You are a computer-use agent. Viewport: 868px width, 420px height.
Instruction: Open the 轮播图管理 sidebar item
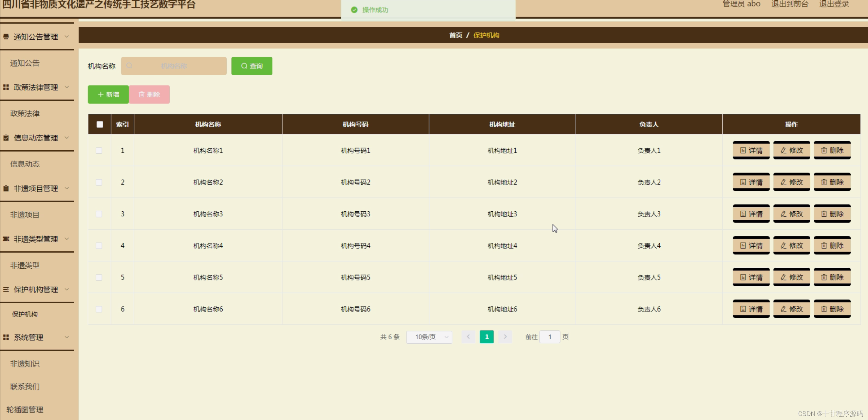[25, 409]
